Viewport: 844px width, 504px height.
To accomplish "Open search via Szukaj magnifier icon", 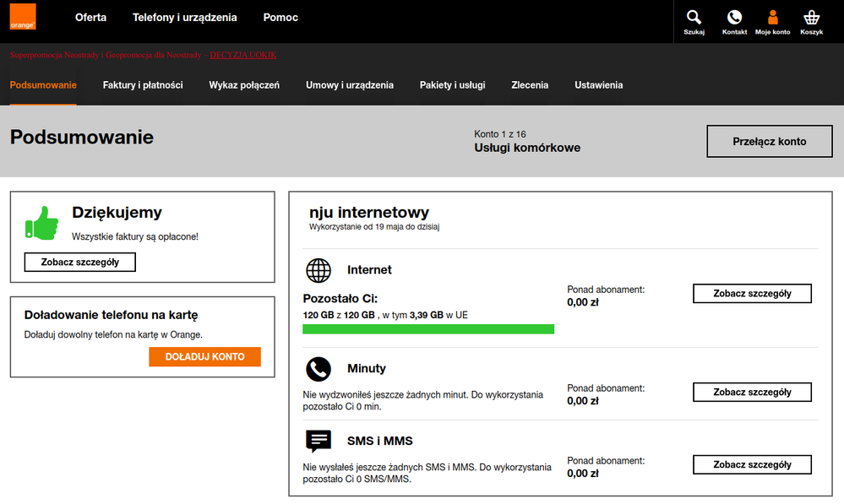I will 694,18.
